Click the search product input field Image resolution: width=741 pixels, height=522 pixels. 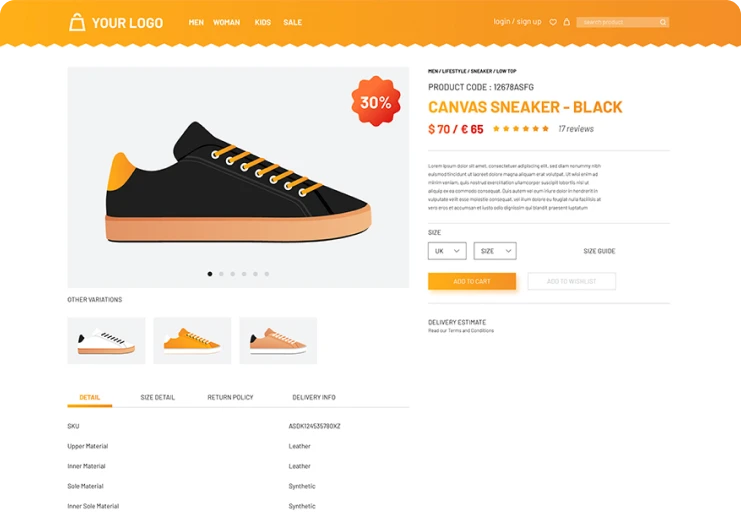(x=617, y=22)
